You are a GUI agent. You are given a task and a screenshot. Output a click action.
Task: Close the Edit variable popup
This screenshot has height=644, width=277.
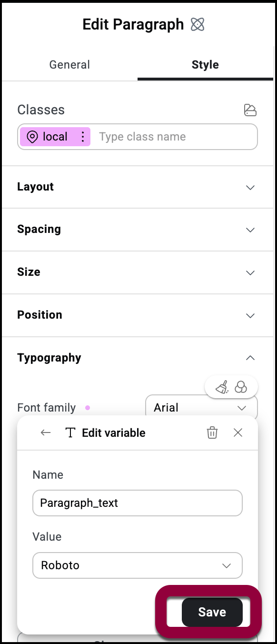click(x=238, y=433)
